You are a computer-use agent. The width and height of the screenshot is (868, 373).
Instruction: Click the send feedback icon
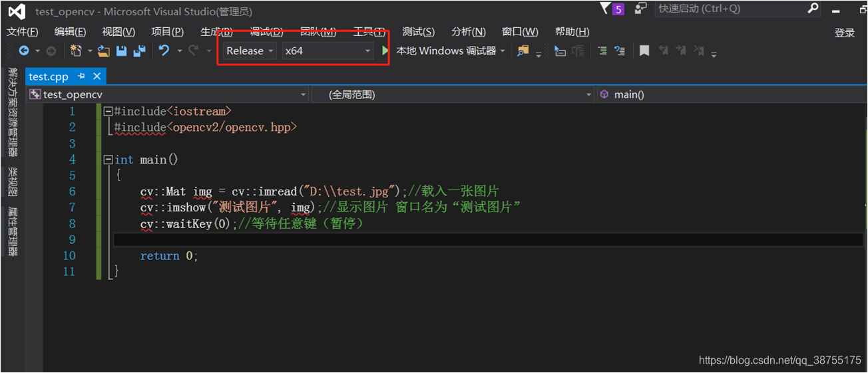640,9
